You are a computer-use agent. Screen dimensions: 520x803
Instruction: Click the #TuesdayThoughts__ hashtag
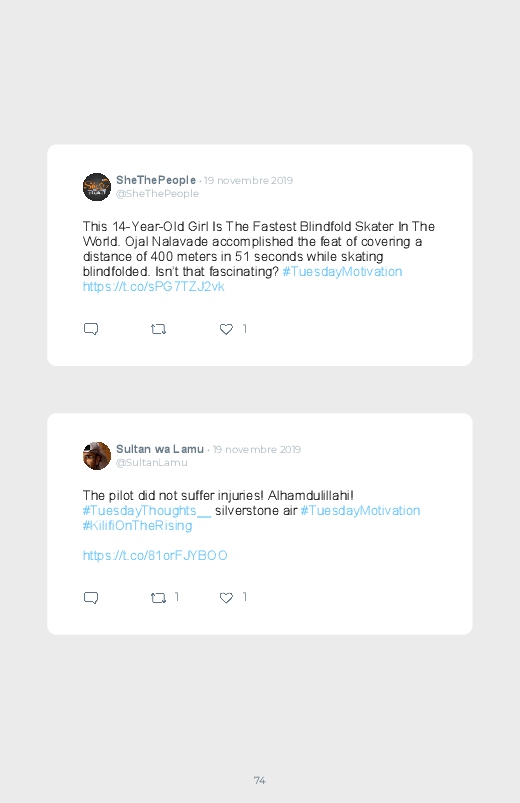click(147, 511)
